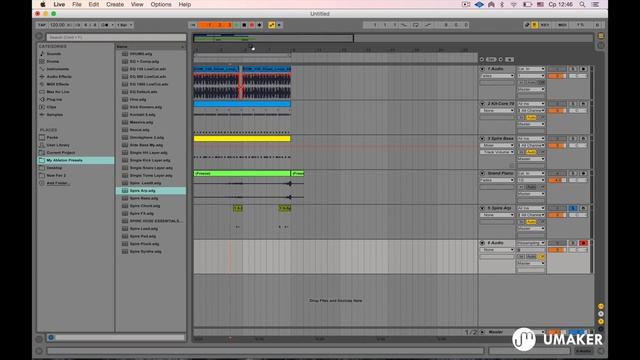
Task: Open the Create menu
Action: point(115,4)
